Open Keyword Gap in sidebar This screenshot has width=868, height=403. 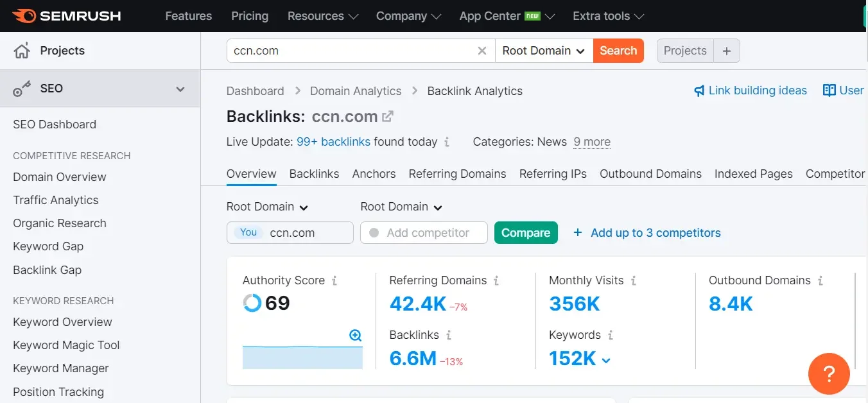tap(48, 246)
